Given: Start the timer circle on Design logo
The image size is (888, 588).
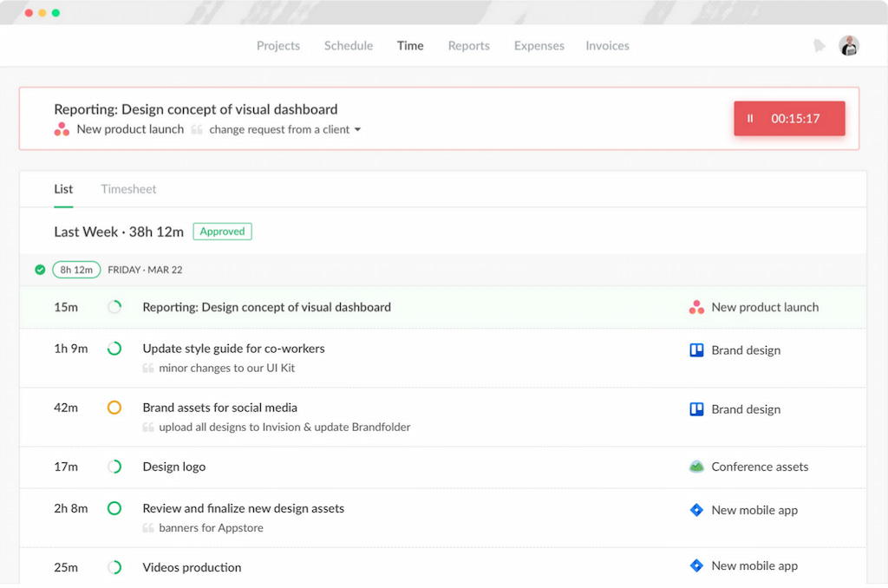Looking at the screenshot, I should pyautogui.click(x=114, y=466).
